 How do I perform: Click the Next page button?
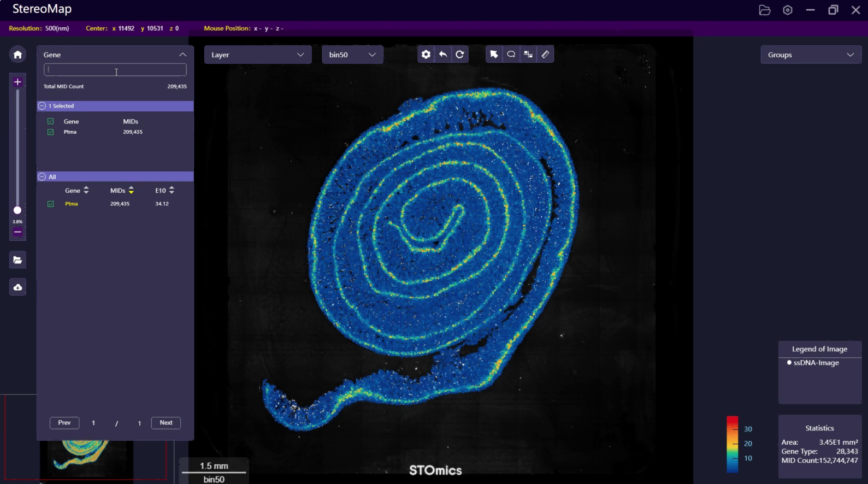[x=166, y=423]
